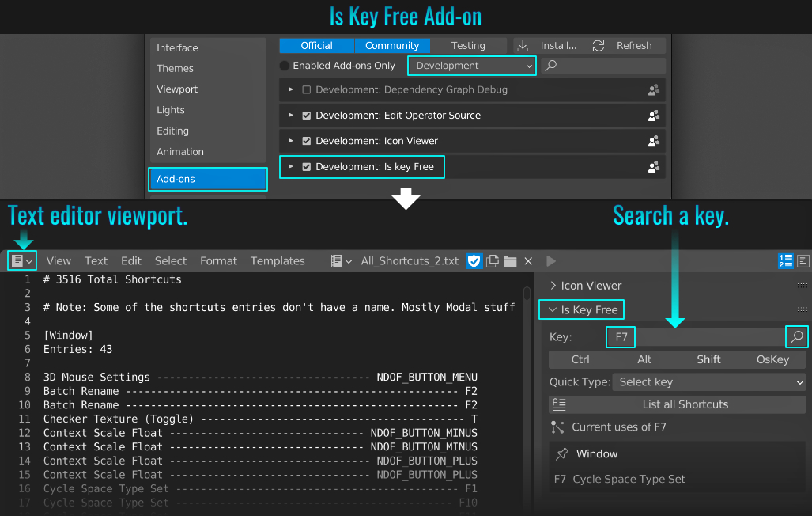Select the Official add-ons filter
This screenshot has width=812, height=516.
coord(316,46)
